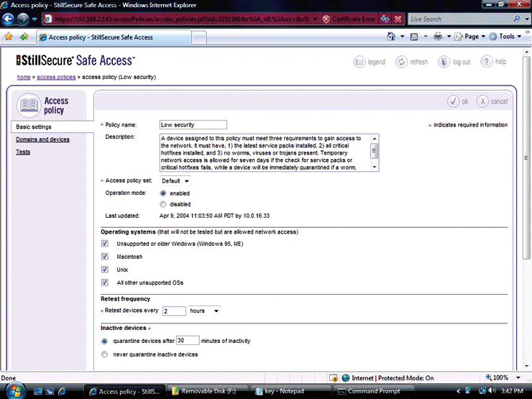The width and height of the screenshot is (532, 399).
Task: Open the search provider dropdown arrow
Action: [527, 19]
